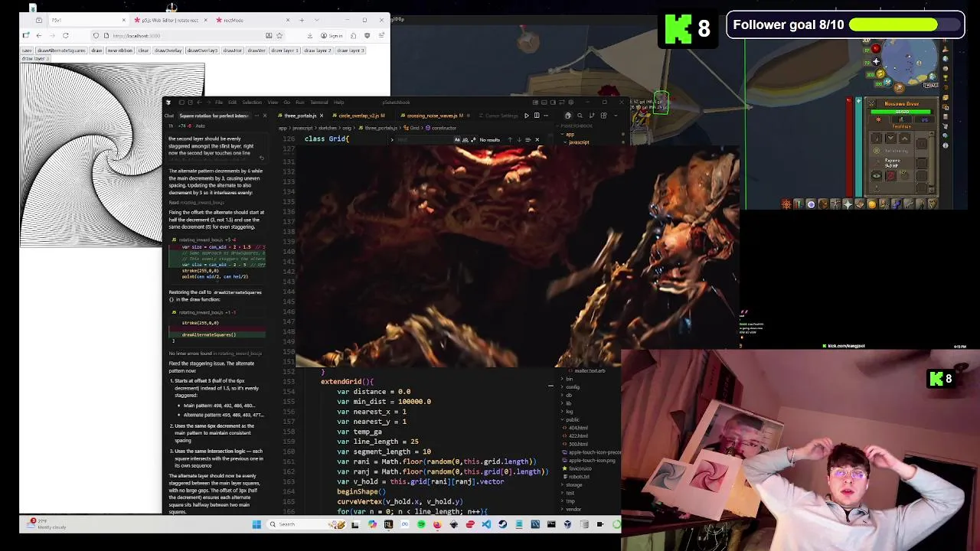Click the drawOverlay3 button
The height and width of the screenshot is (551, 980).
pyautogui.click(x=202, y=51)
